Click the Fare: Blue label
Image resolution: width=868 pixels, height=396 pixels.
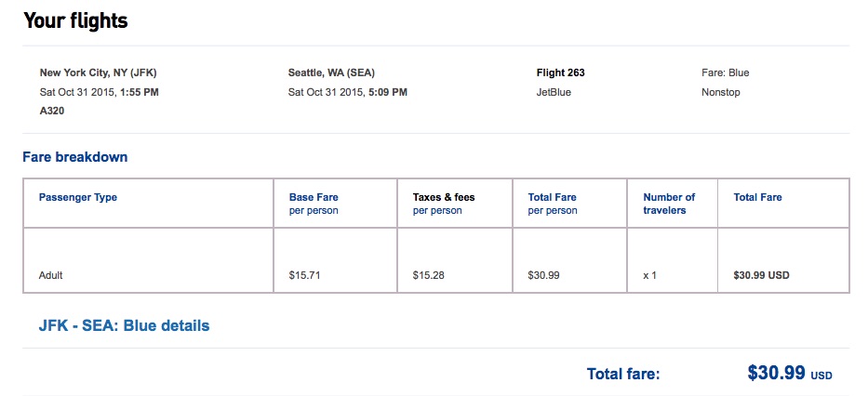point(725,73)
